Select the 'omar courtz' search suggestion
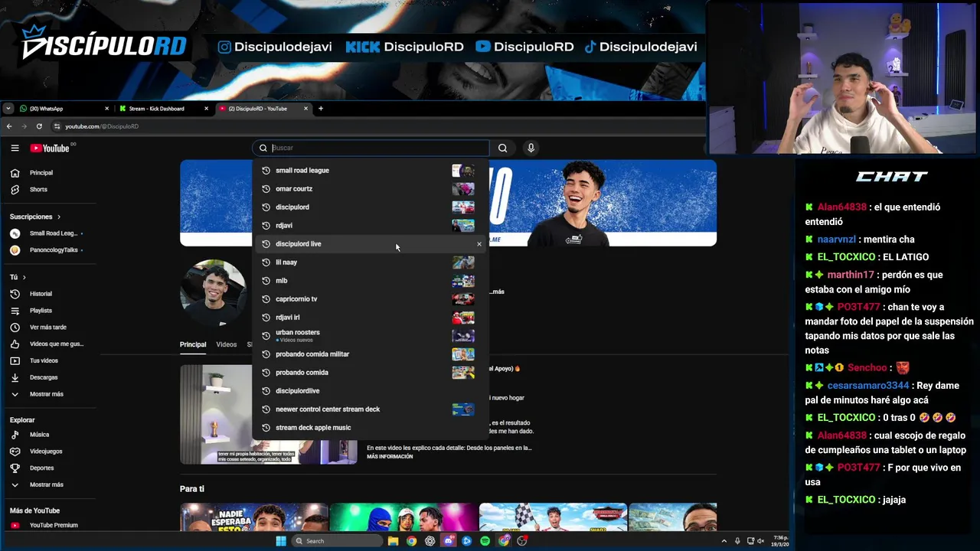Viewport: 980px width, 551px height. (371, 189)
